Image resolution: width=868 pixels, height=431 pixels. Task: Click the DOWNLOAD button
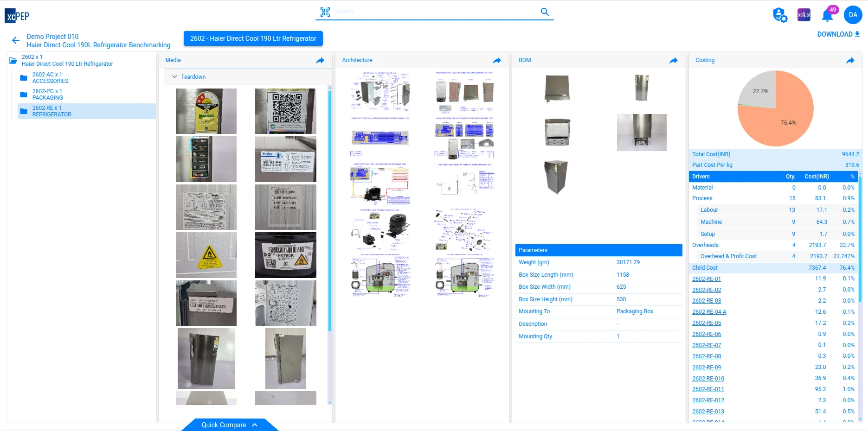pos(838,34)
